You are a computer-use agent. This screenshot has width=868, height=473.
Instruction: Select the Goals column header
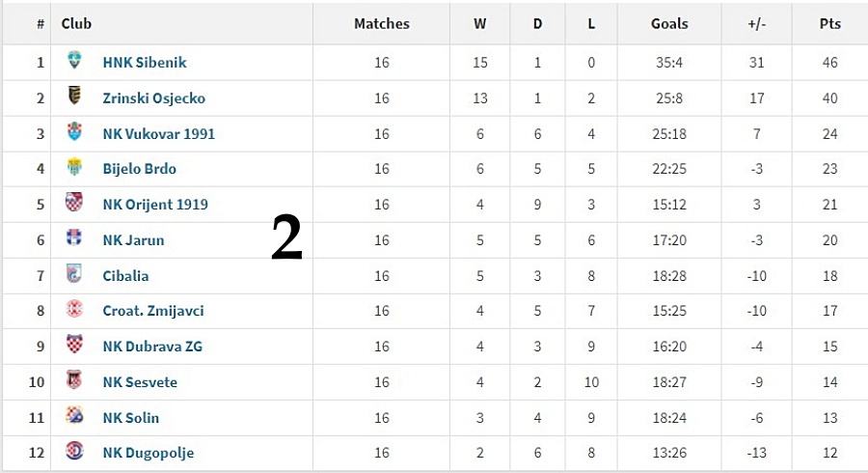(669, 24)
